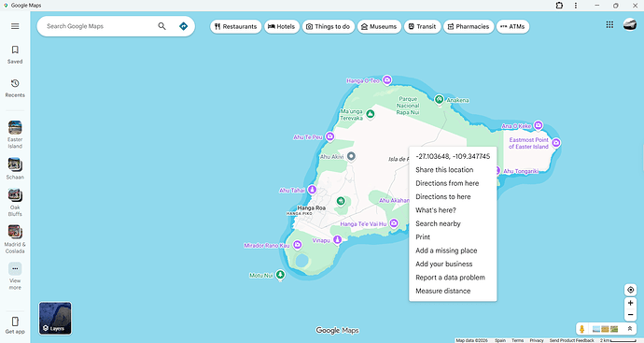The image size is (644, 343).
Task: Open the window three-dot menu
Action: [x=576, y=6]
